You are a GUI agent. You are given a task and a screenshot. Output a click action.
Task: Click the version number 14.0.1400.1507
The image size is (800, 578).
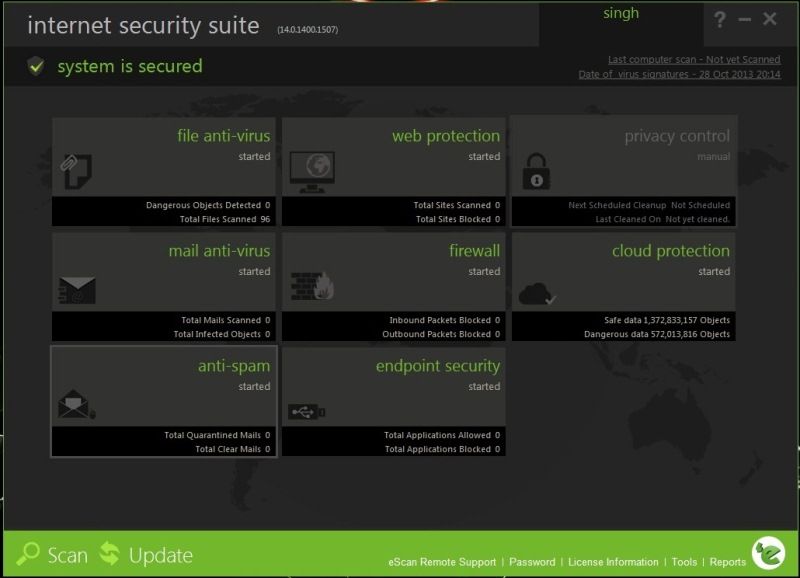308,30
